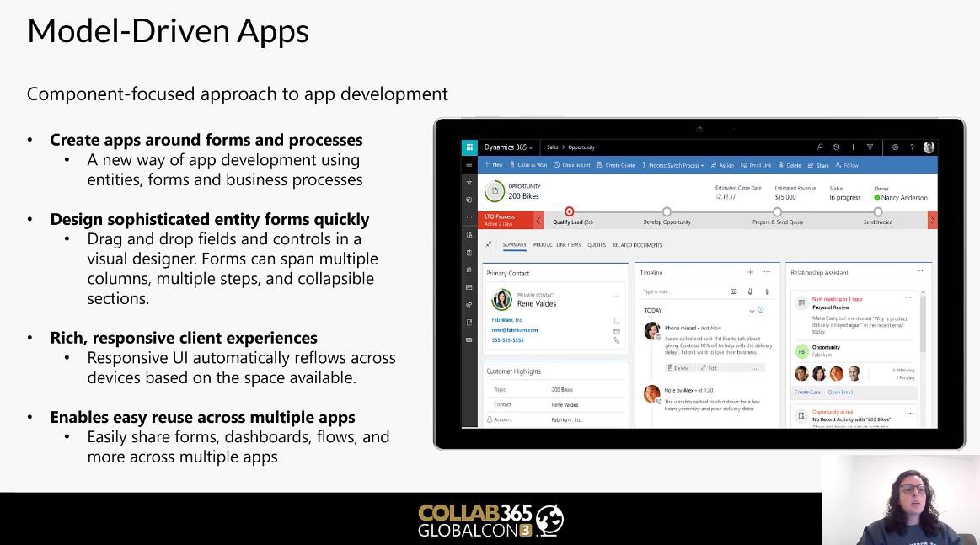Click New in the command bar
The height and width of the screenshot is (545, 980).
point(494,165)
